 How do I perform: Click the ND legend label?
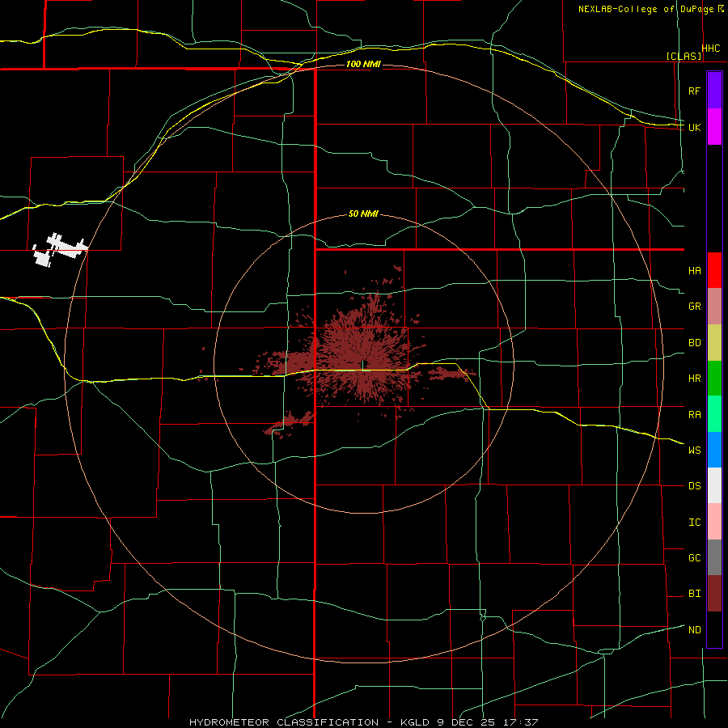694,629
